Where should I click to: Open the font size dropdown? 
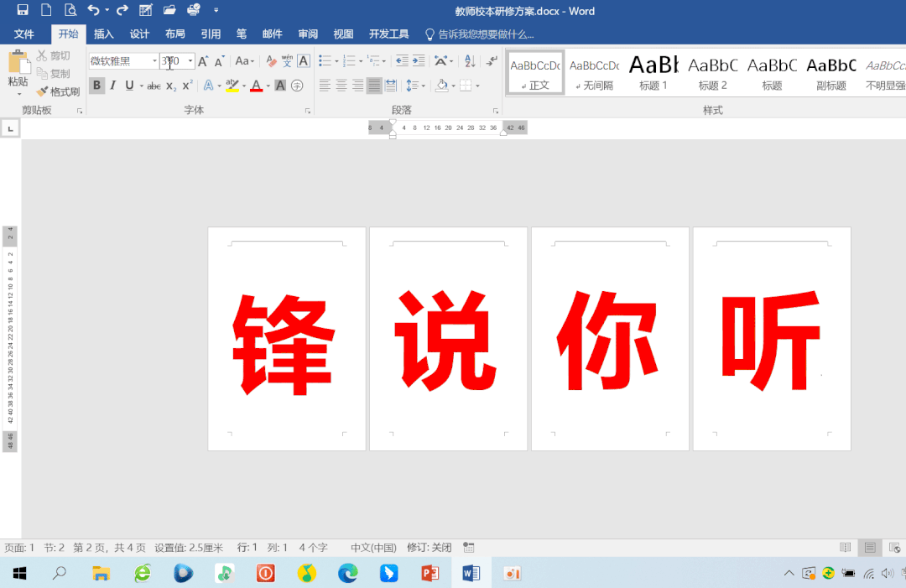pyautogui.click(x=189, y=61)
